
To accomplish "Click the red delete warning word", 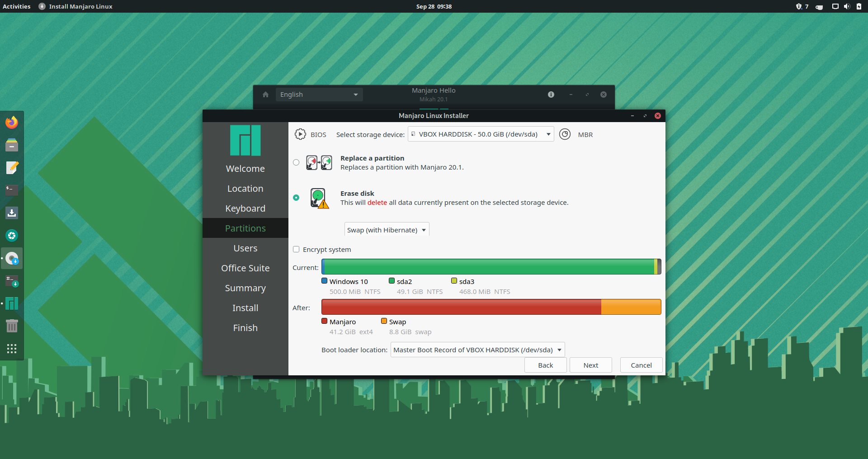I will (377, 203).
